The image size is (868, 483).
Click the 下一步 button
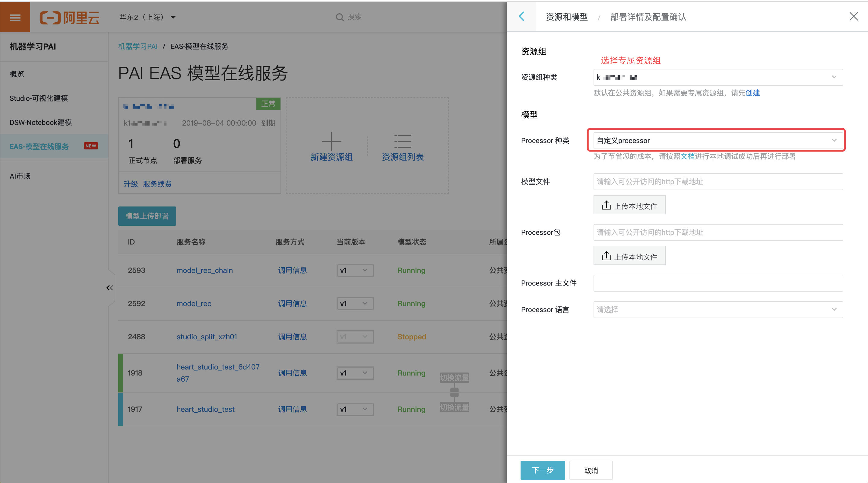click(x=543, y=470)
